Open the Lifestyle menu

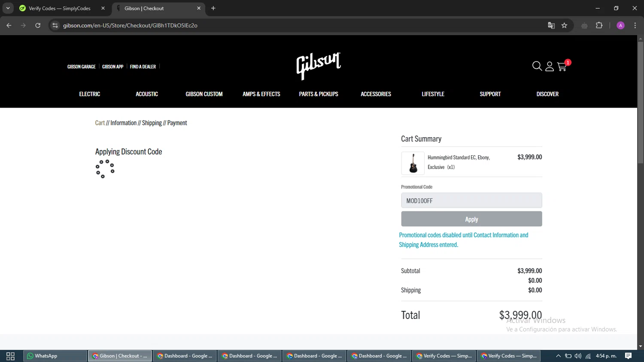[433, 94]
